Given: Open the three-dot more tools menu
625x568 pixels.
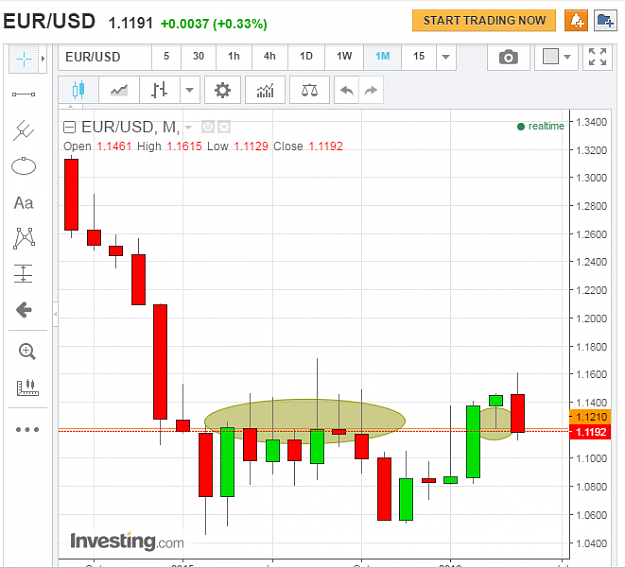Looking at the screenshot, I should tap(27, 429).
